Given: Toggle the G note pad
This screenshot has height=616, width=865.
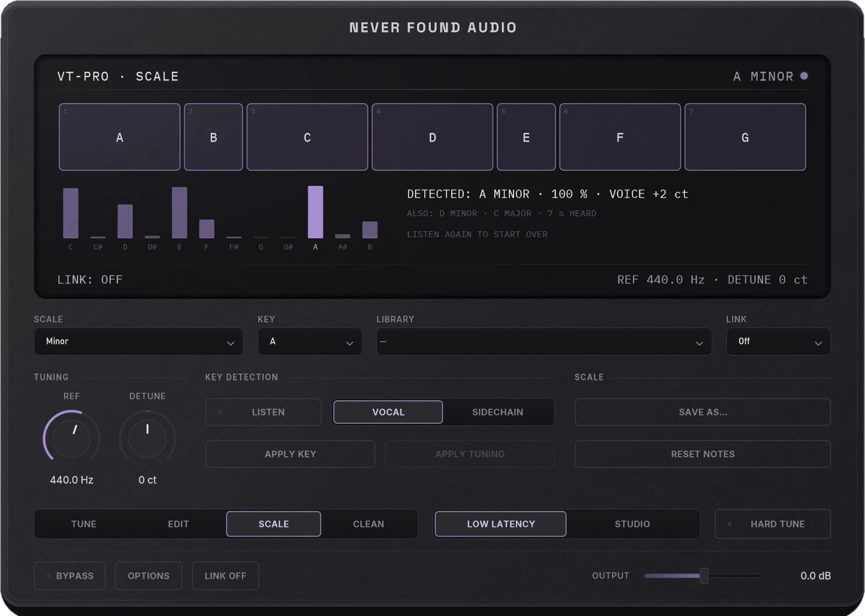Looking at the screenshot, I should point(745,137).
